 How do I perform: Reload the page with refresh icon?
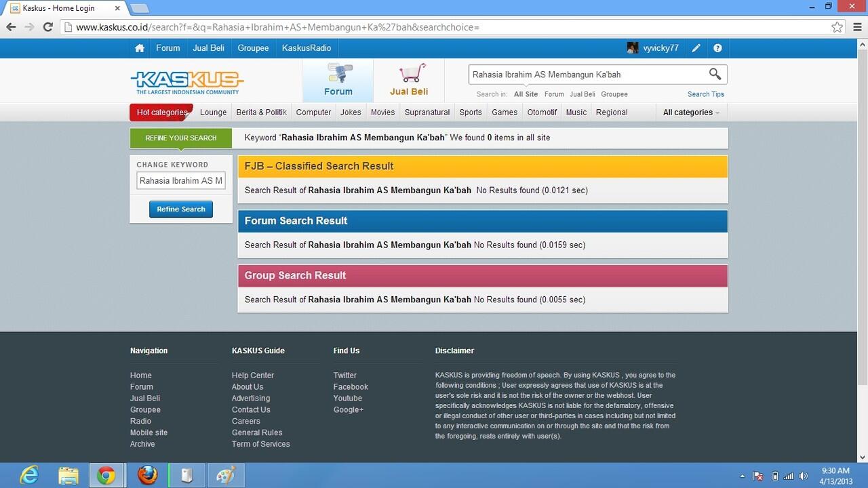[47, 27]
